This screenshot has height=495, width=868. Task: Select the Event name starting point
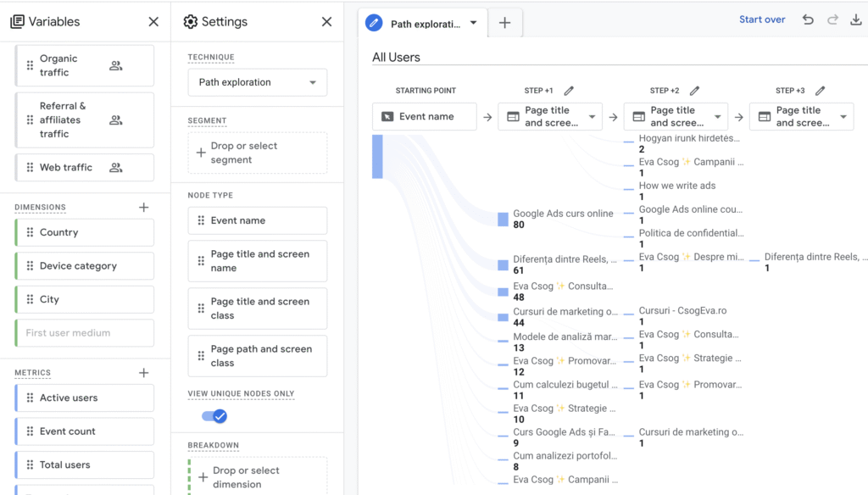coord(425,117)
